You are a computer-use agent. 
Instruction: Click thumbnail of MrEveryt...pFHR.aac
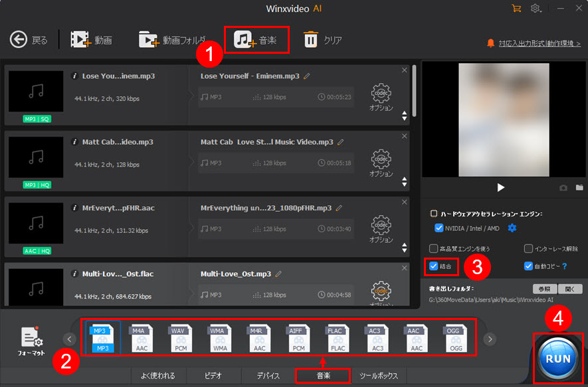point(36,223)
